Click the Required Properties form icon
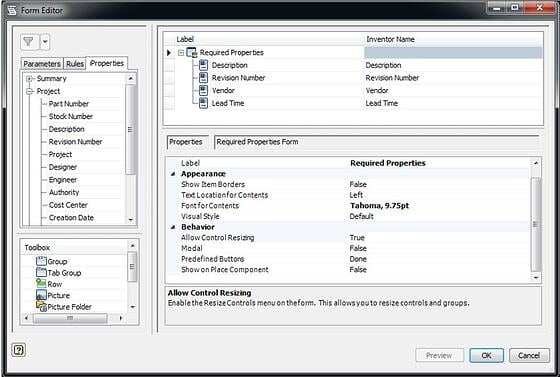 click(x=192, y=53)
